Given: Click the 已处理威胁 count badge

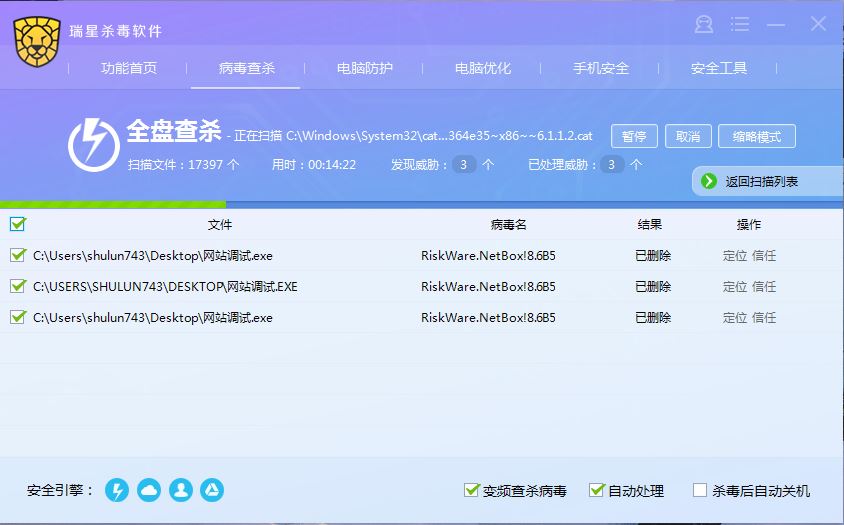Looking at the screenshot, I should tap(611, 164).
